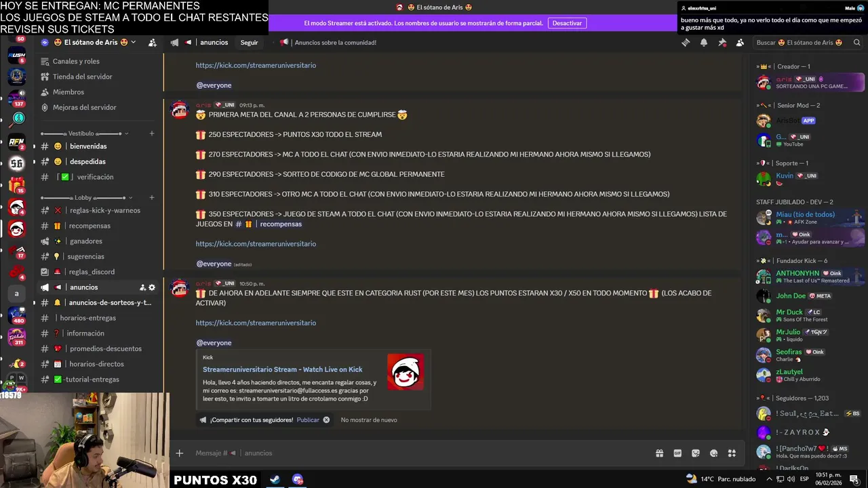Add a channel to Vestíbulo category
This screenshot has height=488, width=868.
[x=152, y=134]
